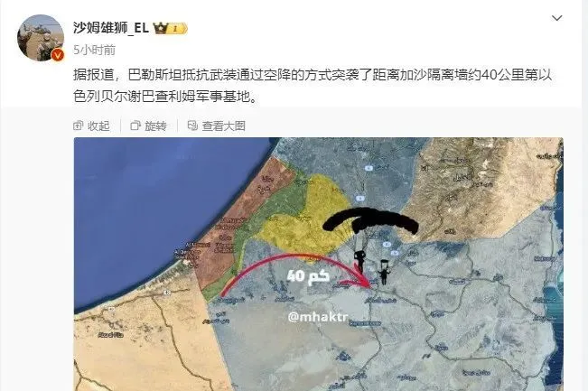Click the red-shaded Gaza strip area
The width and height of the screenshot is (588, 391).
(x=244, y=218)
